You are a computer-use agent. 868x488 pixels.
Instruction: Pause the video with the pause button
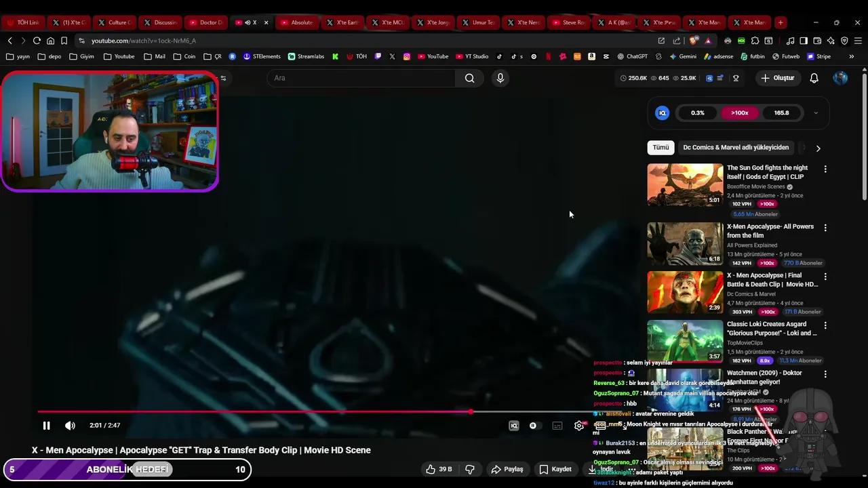pos(46,426)
